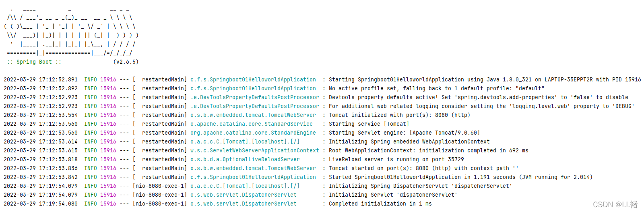
Task: Click logger name o.apache.catalina.core.StandardService
Action: 252,124
